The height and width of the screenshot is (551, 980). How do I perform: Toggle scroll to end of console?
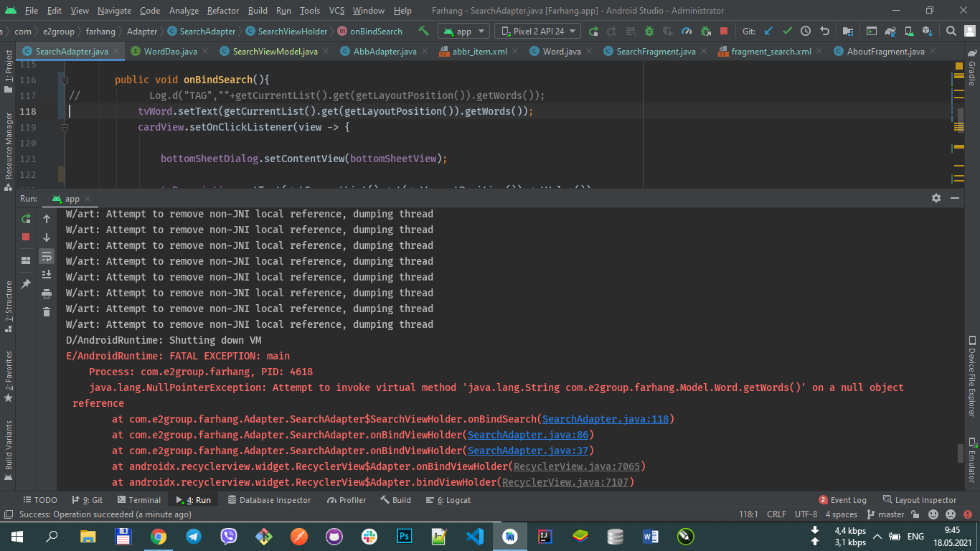point(47,275)
